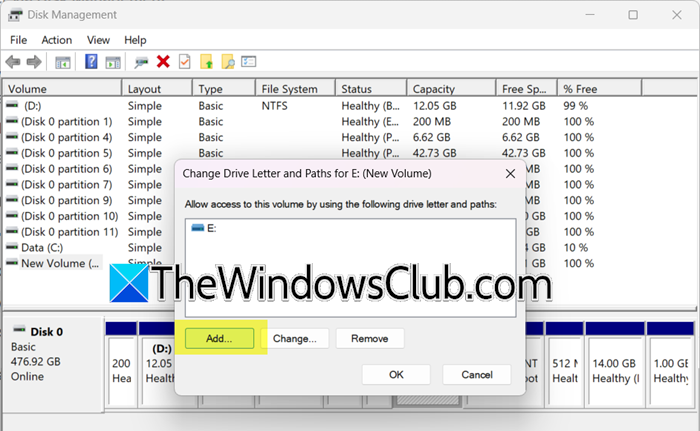Click the Change... button
The image size is (700, 431).
pyautogui.click(x=295, y=339)
